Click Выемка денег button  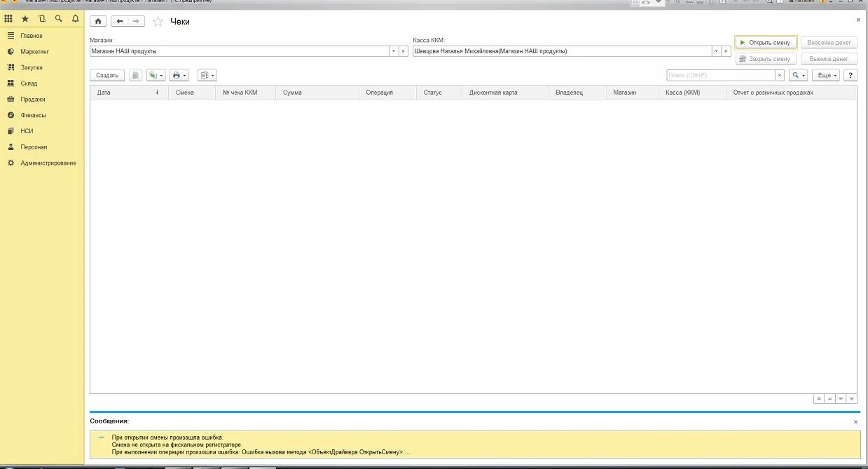pos(829,59)
